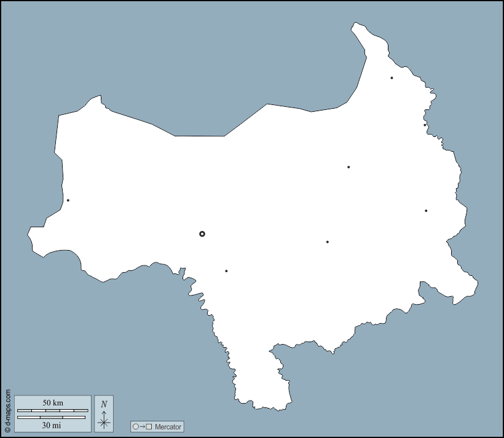Select the westernmost city dot
This screenshot has height=438, width=504.
[68, 200]
